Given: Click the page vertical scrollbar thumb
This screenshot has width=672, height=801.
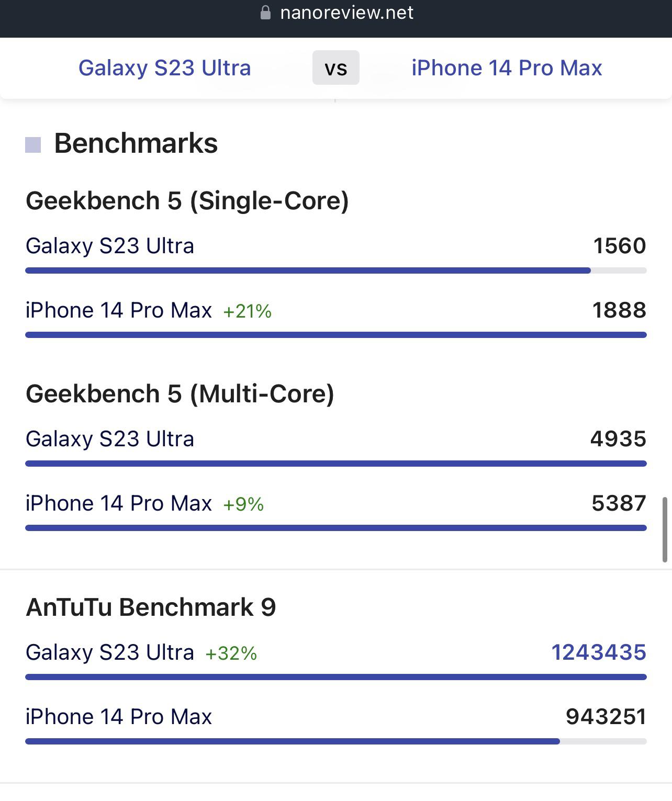Looking at the screenshot, I should 665,529.
